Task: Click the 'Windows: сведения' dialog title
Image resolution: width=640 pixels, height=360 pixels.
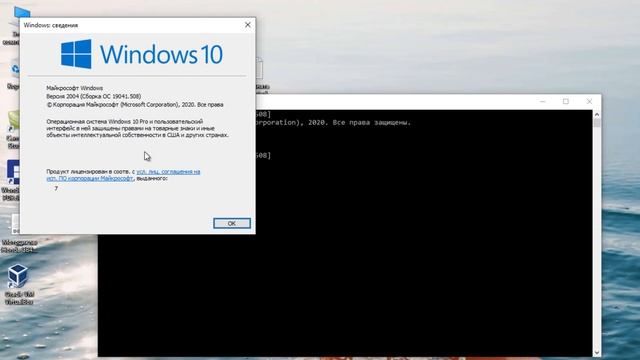Action: [51, 25]
